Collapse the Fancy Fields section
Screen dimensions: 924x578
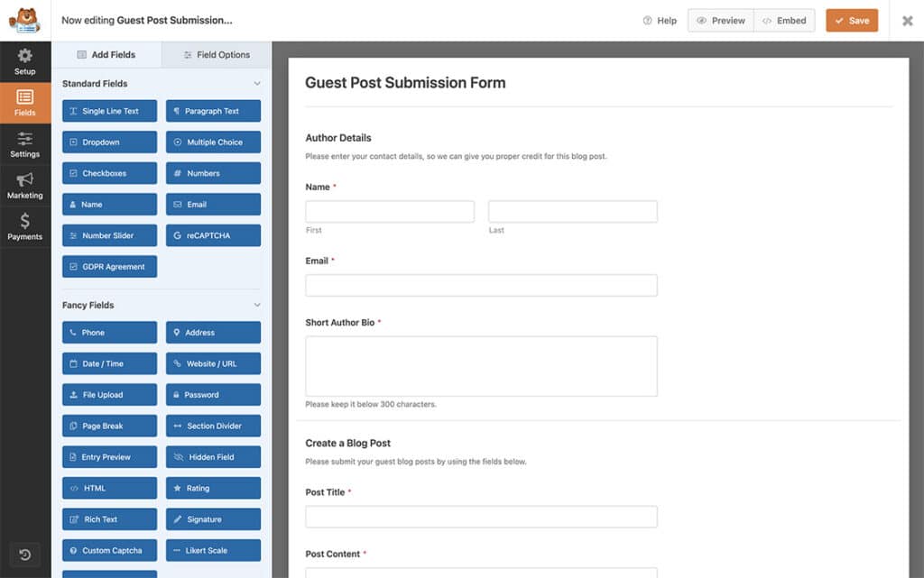258,305
